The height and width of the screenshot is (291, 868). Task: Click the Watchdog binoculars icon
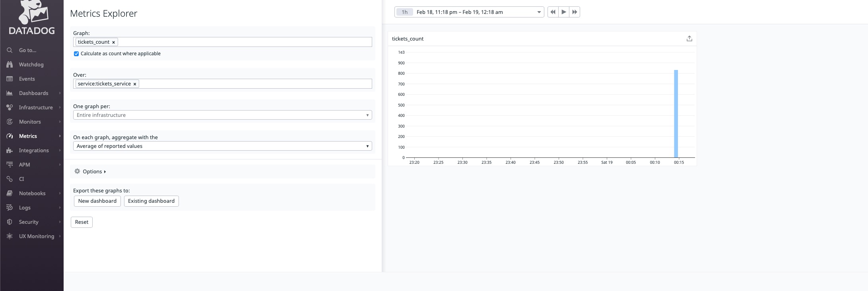10,64
